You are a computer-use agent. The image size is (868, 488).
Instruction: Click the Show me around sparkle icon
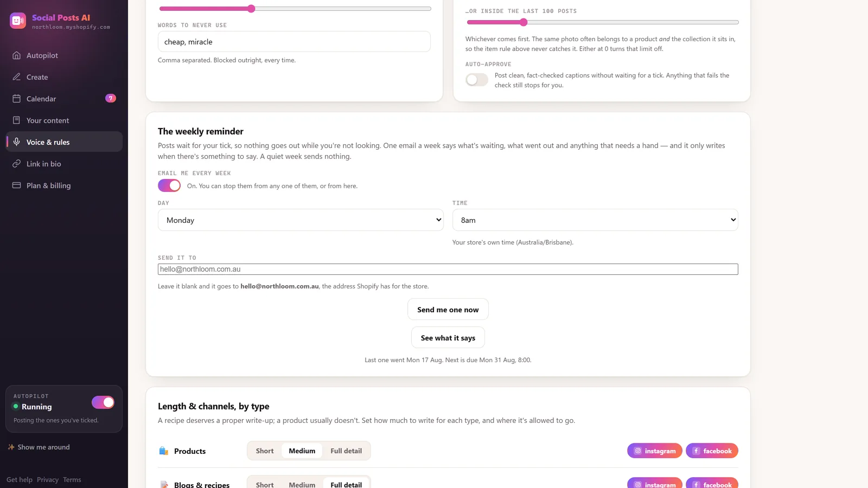(11, 447)
